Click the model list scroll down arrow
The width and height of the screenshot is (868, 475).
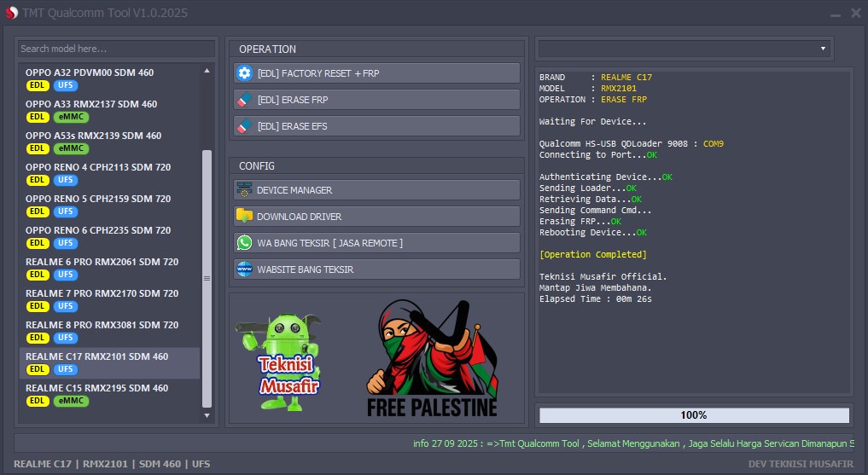[207, 416]
